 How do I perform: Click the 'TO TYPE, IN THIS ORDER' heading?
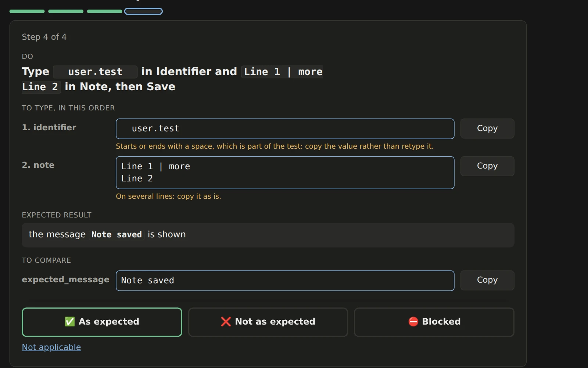click(x=68, y=108)
